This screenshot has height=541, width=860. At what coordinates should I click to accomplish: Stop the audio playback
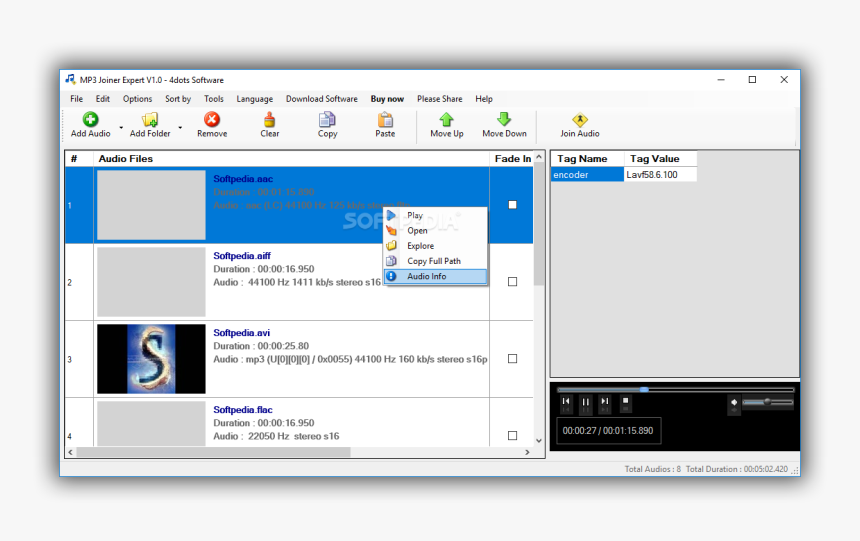[x=625, y=401]
